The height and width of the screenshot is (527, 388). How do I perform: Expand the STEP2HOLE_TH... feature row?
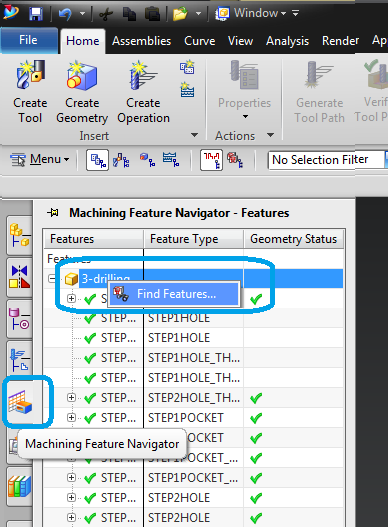click(x=71, y=398)
